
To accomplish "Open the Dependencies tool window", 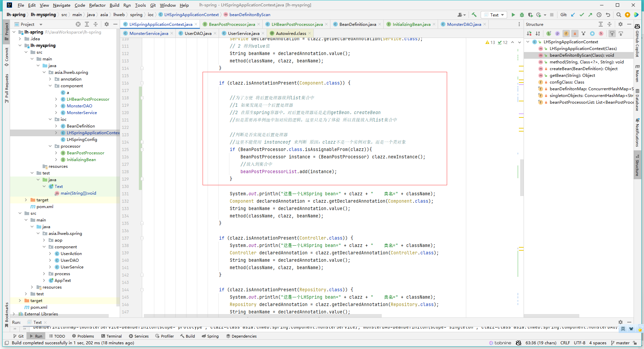I will pyautogui.click(x=241, y=336).
